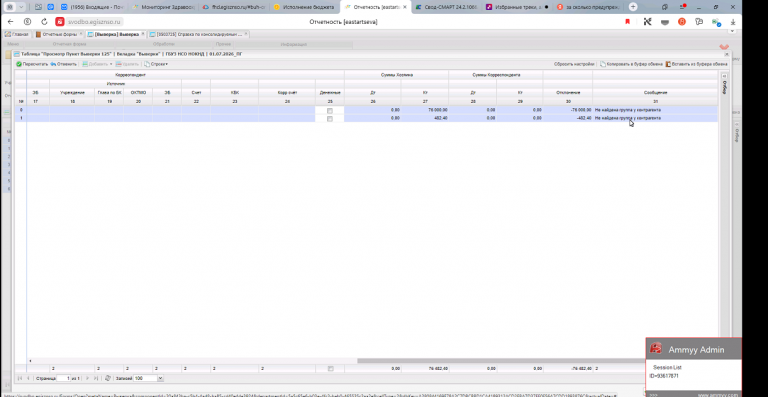
Task: Click Сбросить настройки button
Action: pyautogui.click(x=574, y=64)
